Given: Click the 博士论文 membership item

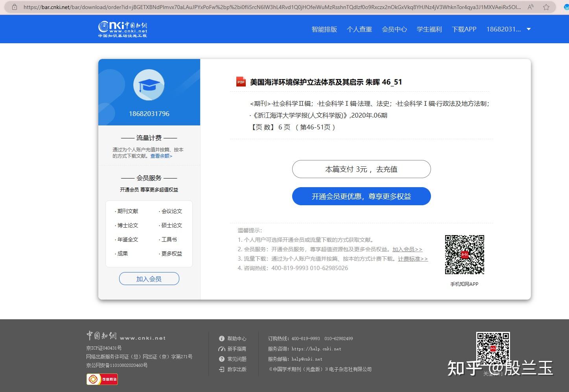Looking at the screenshot, I should tap(127, 225).
